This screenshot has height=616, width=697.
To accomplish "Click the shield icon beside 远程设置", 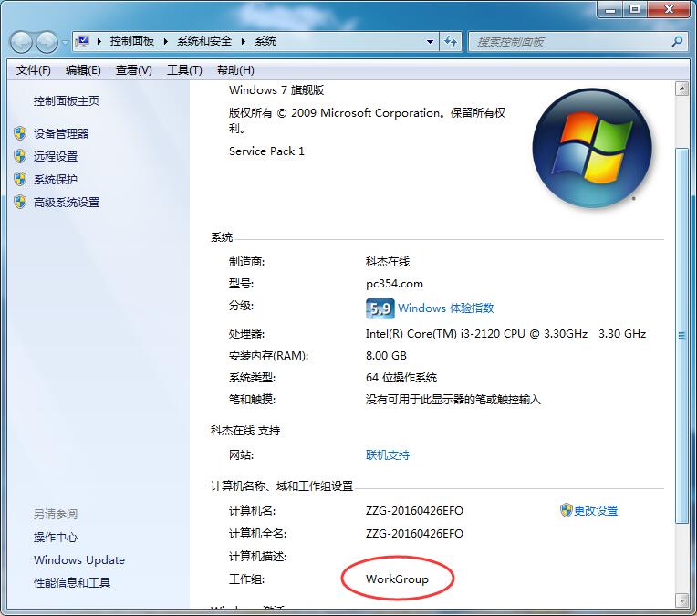I will pyautogui.click(x=20, y=156).
